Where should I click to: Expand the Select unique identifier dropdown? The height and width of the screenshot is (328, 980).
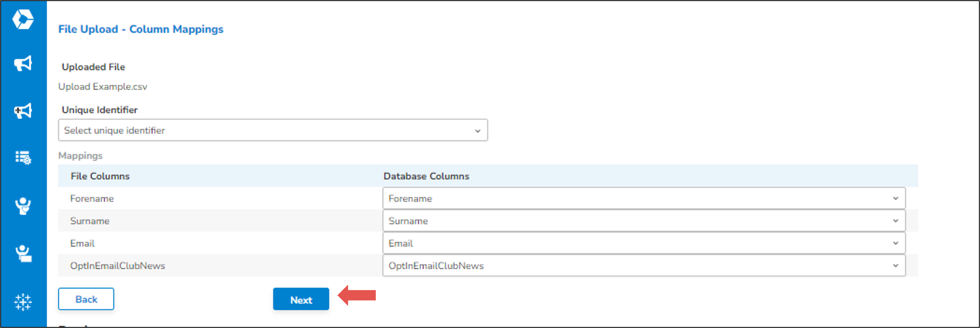tap(273, 130)
